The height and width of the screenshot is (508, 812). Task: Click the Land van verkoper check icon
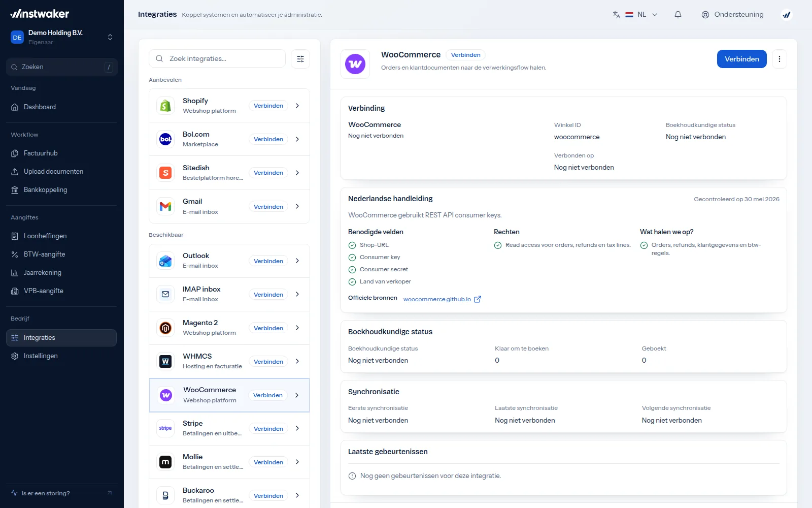[352, 282]
